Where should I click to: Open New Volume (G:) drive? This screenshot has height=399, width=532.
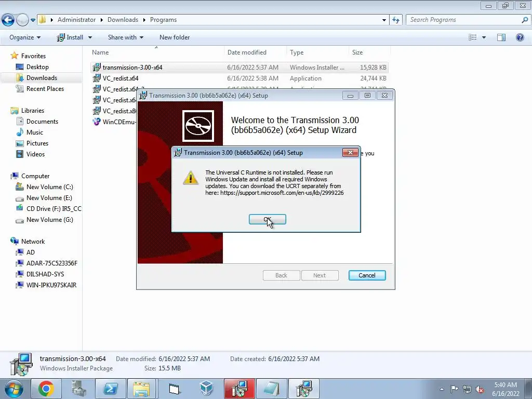(x=49, y=220)
